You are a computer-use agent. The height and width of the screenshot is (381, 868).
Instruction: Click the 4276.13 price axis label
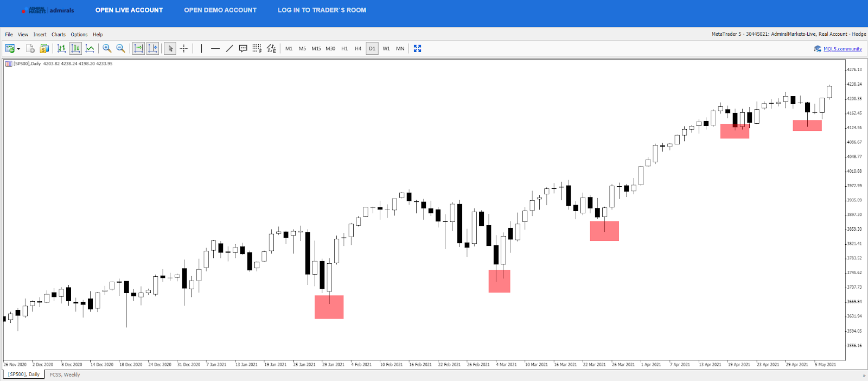pyautogui.click(x=854, y=69)
